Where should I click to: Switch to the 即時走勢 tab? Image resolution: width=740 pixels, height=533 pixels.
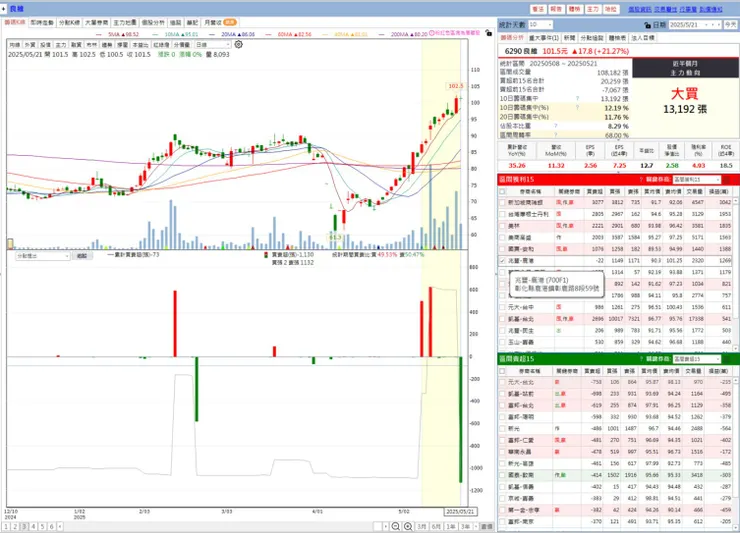42,22
